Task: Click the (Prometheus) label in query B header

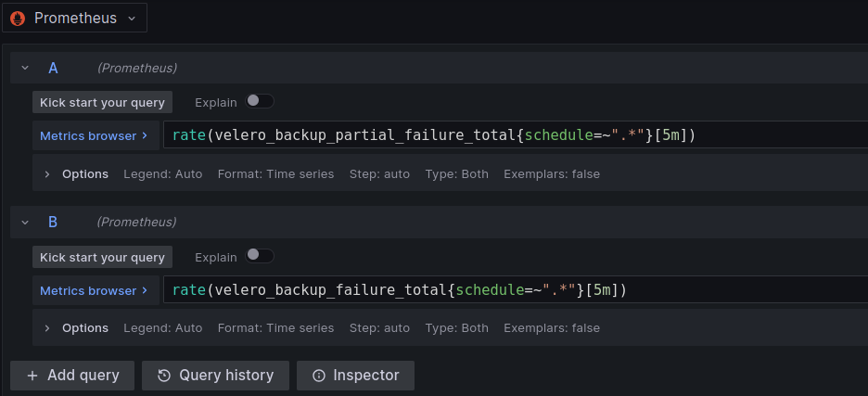Action: pyautogui.click(x=137, y=222)
